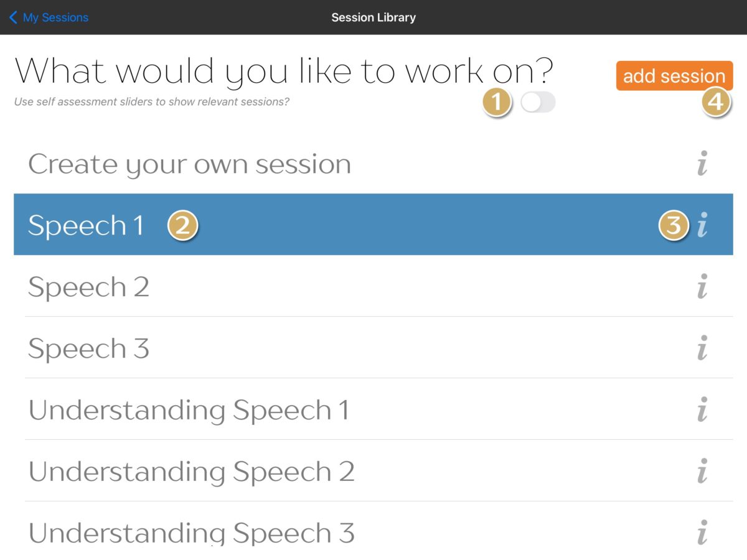Image resolution: width=747 pixels, height=560 pixels.
Task: Enable the self assessment sliders toggle
Action: [537, 103]
